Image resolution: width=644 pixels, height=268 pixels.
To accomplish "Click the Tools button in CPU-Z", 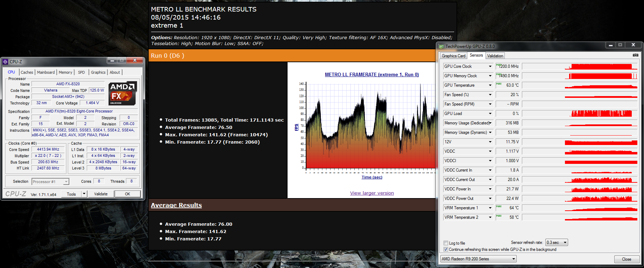I will (71, 194).
